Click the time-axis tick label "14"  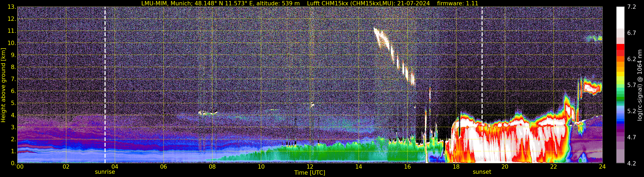point(358,167)
